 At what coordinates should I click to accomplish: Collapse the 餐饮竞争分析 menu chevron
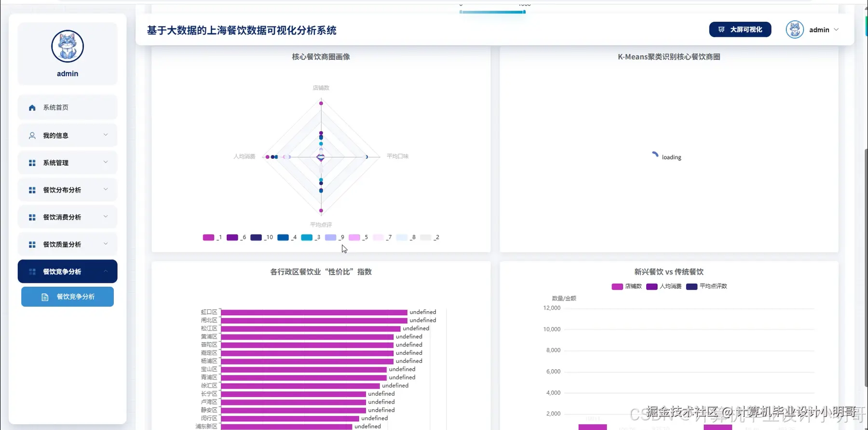(106, 271)
